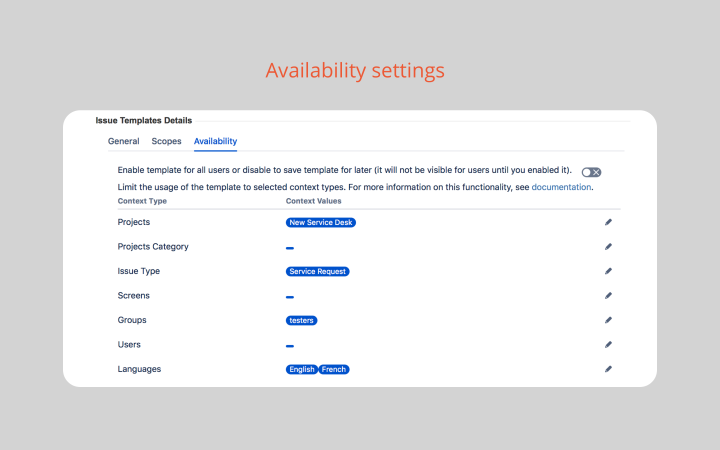Switch to the General tab

[x=124, y=142]
